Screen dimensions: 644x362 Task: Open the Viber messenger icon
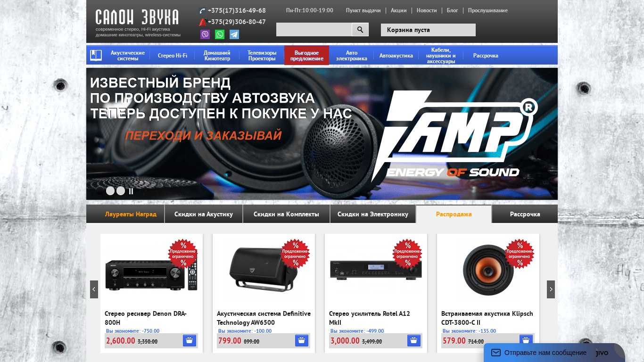click(x=205, y=34)
